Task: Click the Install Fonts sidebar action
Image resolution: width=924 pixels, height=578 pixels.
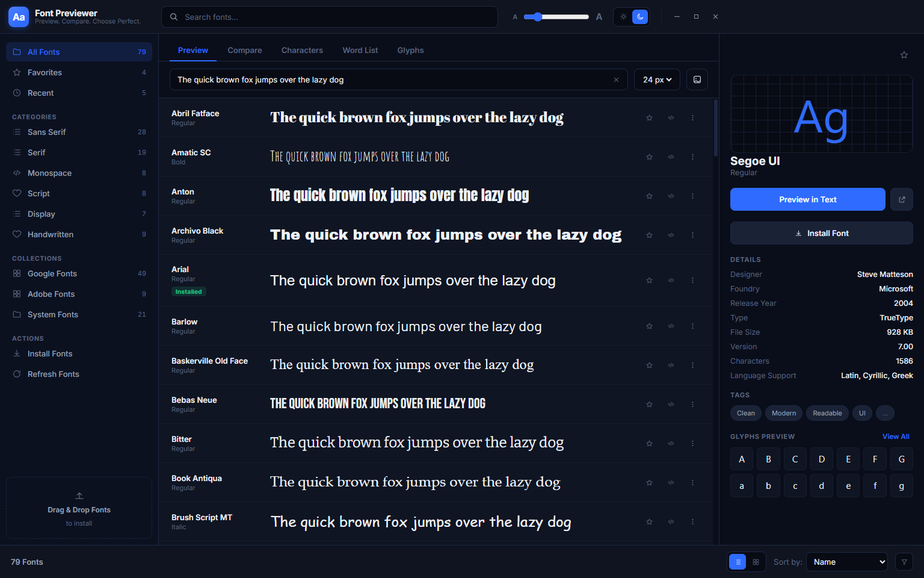Action: pyautogui.click(x=79, y=354)
